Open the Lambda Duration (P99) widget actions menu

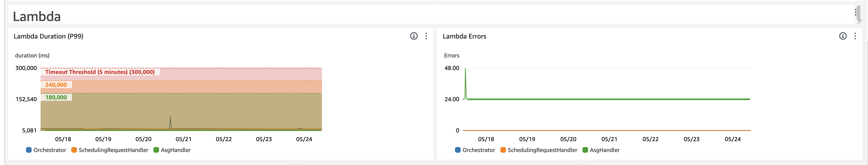point(426,36)
